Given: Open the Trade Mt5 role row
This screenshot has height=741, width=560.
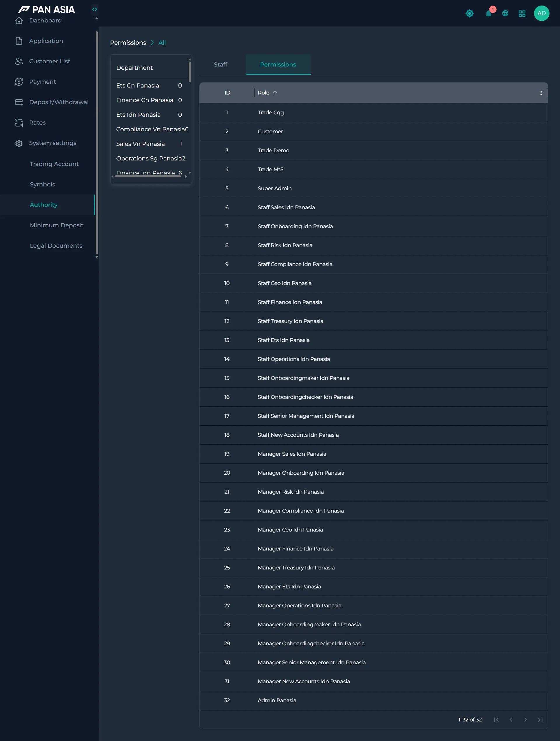Looking at the screenshot, I should click(x=373, y=169).
